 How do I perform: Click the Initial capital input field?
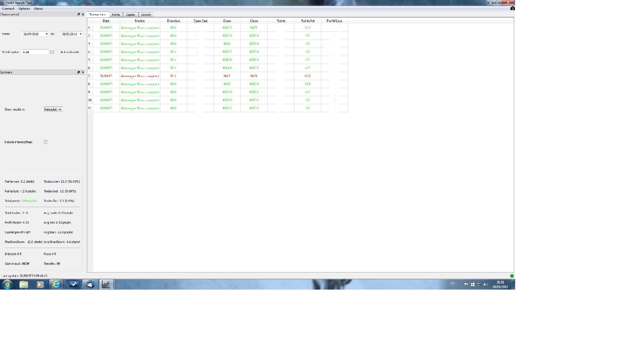(35, 52)
